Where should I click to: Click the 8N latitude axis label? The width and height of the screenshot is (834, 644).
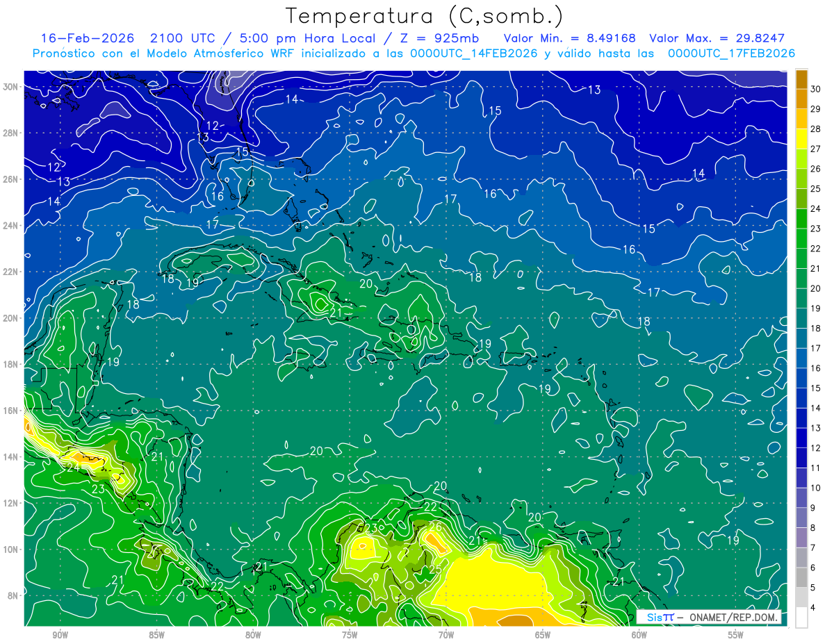[14, 595]
